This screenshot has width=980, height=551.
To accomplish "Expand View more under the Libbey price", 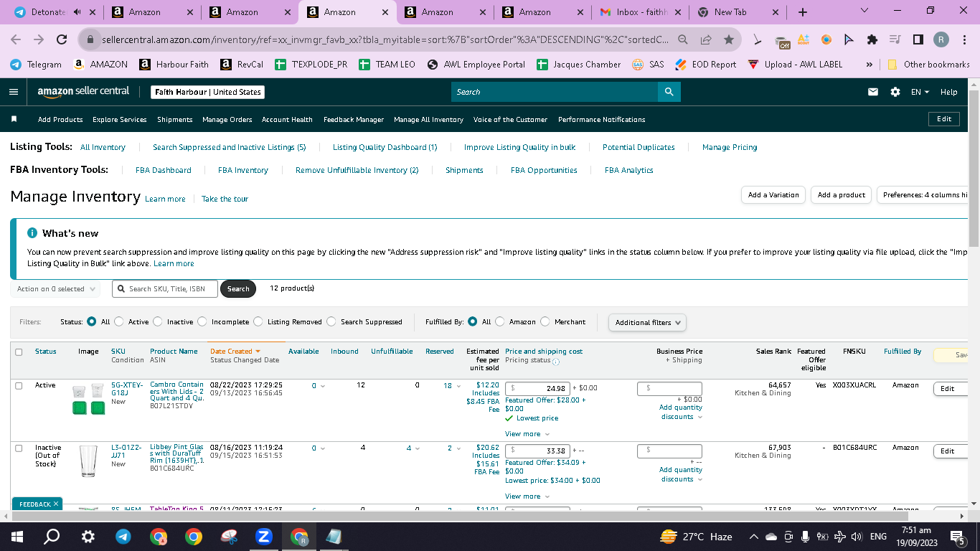I will (x=527, y=496).
